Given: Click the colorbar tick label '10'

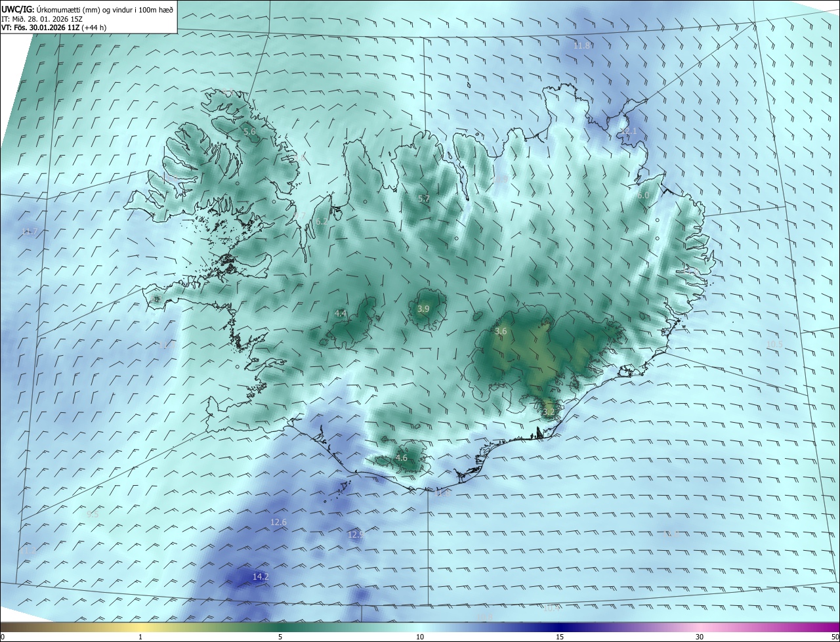Looking at the screenshot, I should click(420, 637).
